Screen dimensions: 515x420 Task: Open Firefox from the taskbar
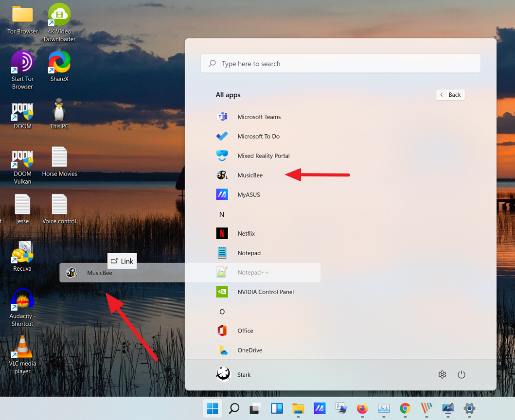[362, 409]
